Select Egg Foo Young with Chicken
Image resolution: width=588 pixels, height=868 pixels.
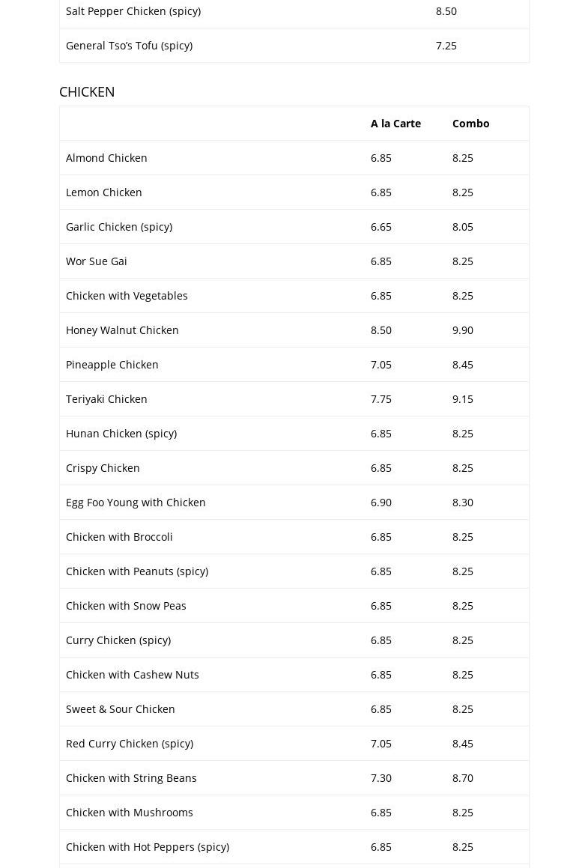136,502
